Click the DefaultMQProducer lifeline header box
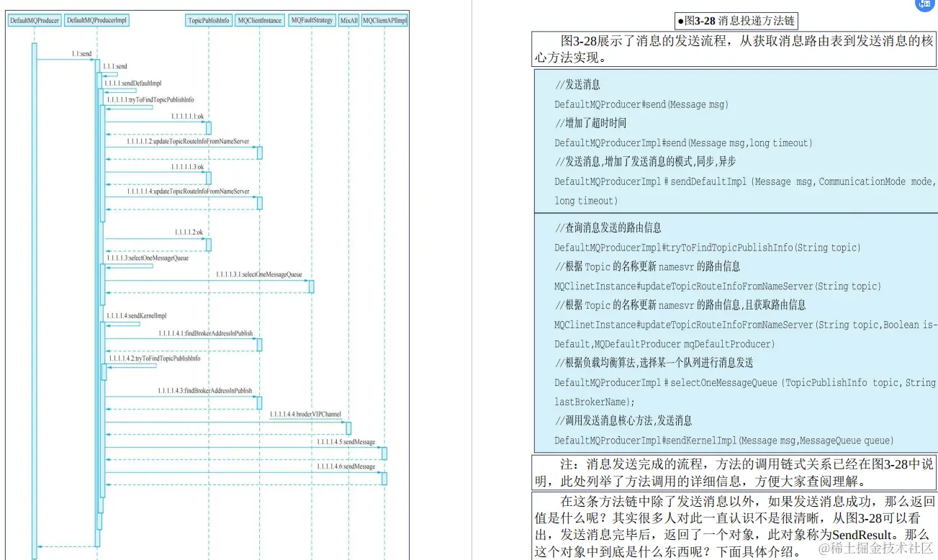The image size is (938, 560). pyautogui.click(x=34, y=21)
